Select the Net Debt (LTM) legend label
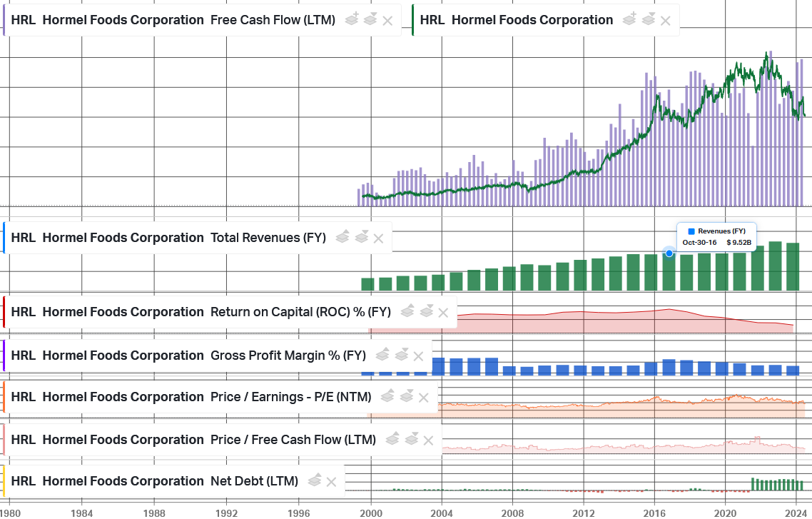 click(x=154, y=481)
